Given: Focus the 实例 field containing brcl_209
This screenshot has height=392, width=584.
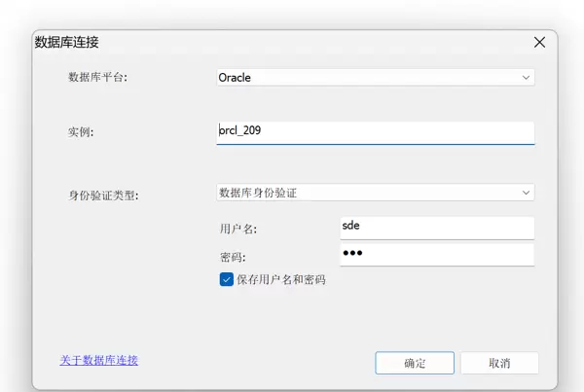Looking at the screenshot, I should [375, 132].
